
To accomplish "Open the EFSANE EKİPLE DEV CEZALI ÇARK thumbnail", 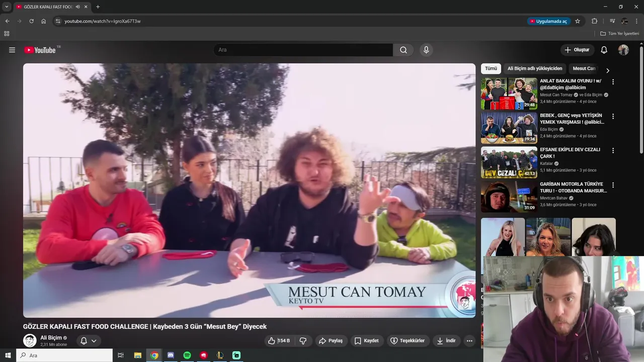I will [x=509, y=162].
